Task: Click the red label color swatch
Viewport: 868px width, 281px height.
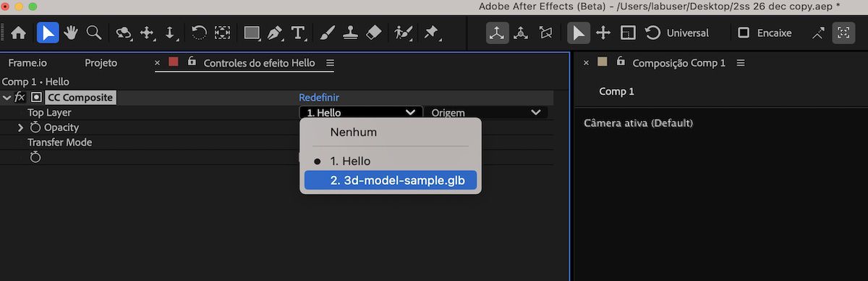Action: [174, 62]
